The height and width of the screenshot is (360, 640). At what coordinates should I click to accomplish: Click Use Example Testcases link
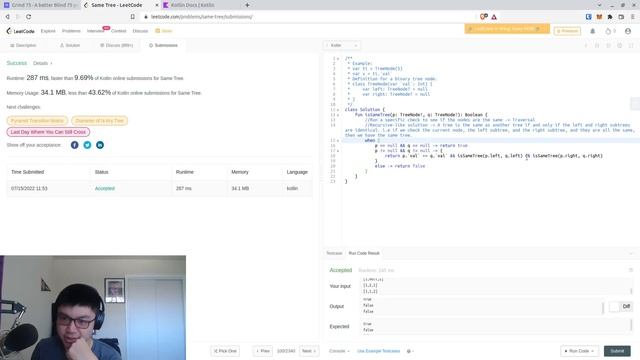[x=378, y=351]
